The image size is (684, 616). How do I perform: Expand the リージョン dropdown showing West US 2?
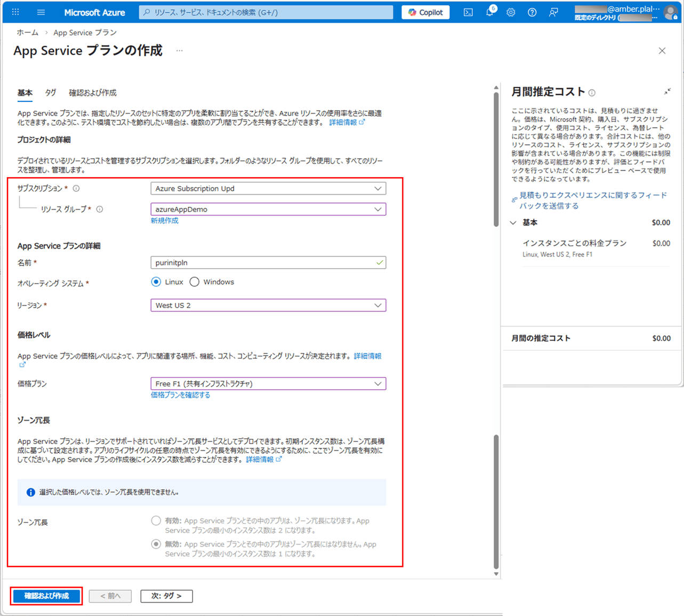268,306
